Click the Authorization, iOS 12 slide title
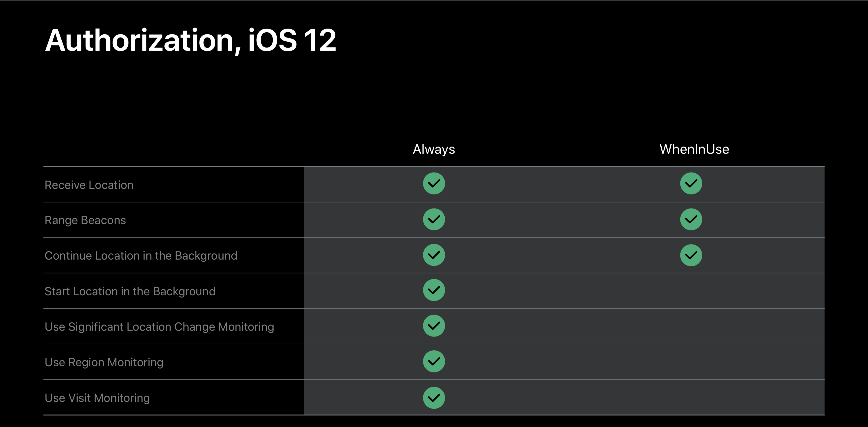 [x=190, y=40]
